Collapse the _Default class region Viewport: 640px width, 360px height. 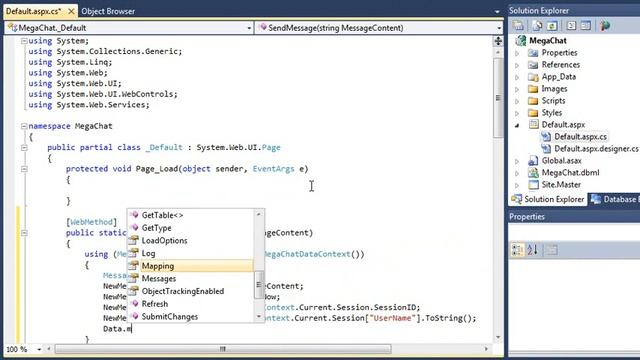[24, 147]
